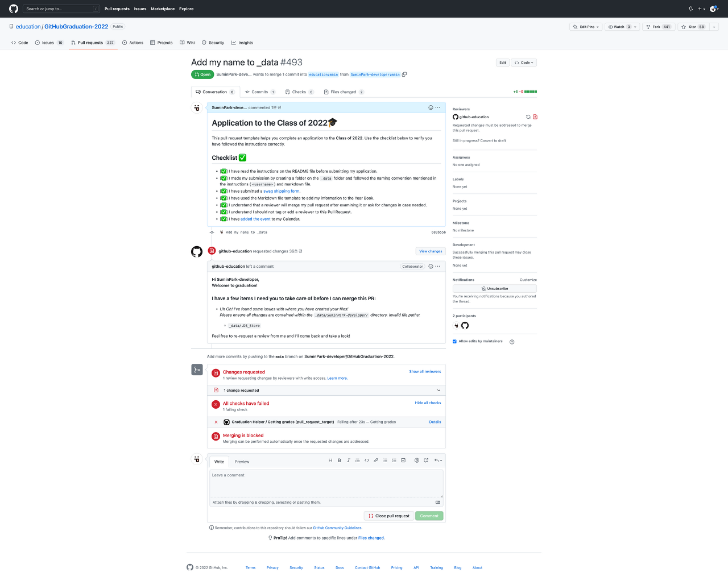Click Customize notifications link
The image size is (728, 585).
[x=528, y=280]
